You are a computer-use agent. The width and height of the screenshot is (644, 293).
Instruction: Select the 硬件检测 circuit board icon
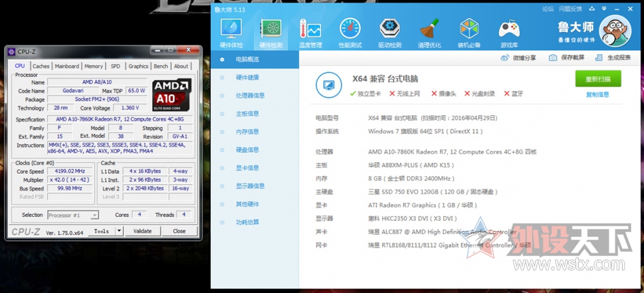271,29
